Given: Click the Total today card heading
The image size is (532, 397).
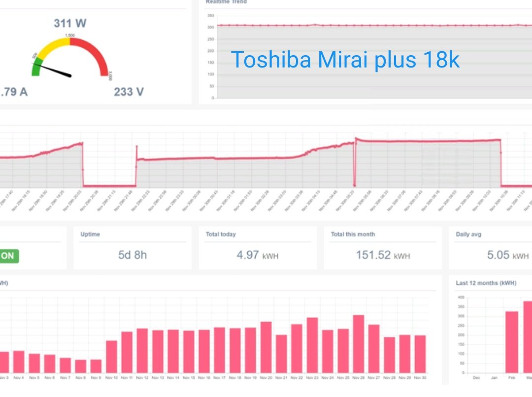Looking at the screenshot, I should pyautogui.click(x=221, y=234).
